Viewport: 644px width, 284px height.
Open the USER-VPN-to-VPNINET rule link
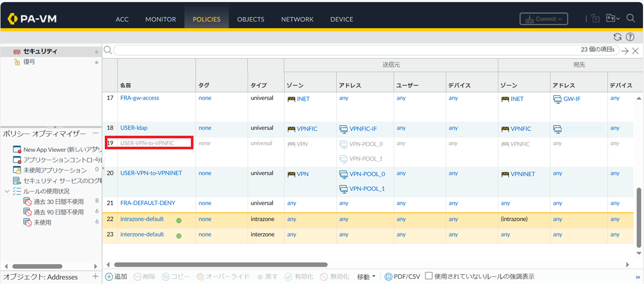pyautogui.click(x=151, y=173)
